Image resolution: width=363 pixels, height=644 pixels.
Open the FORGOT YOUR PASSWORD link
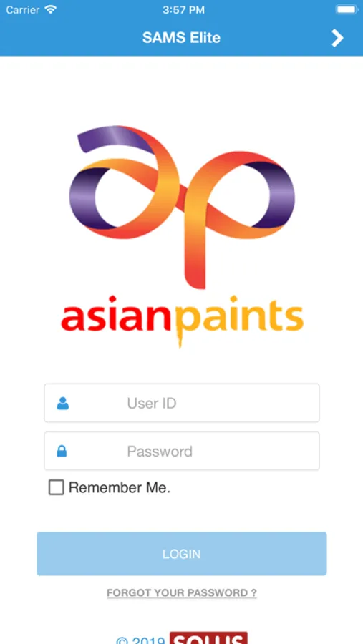182,593
